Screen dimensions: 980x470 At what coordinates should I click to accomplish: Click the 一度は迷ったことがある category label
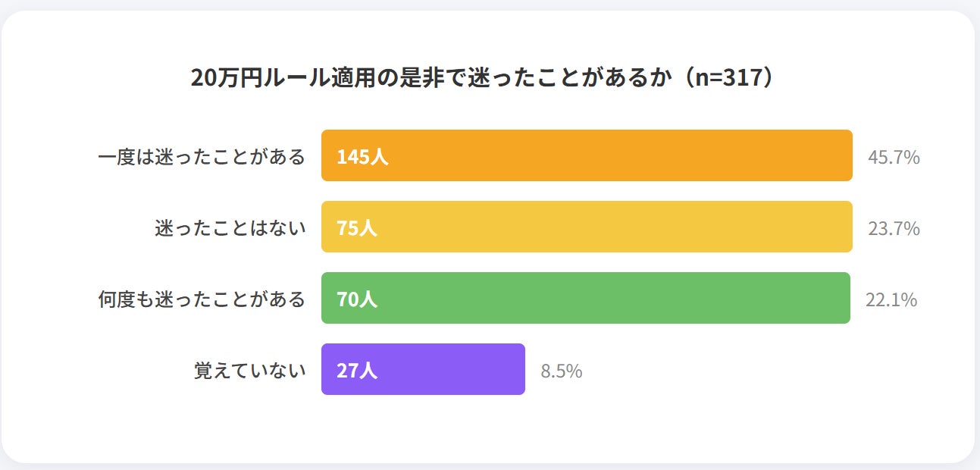pos(202,157)
